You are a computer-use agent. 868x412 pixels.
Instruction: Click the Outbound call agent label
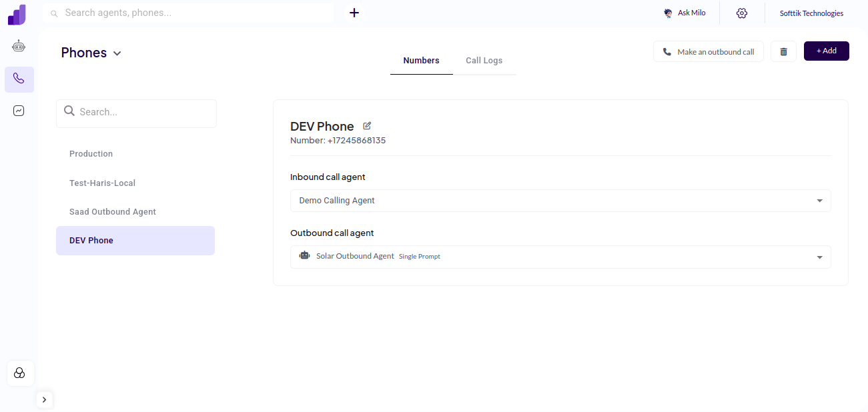(x=332, y=233)
